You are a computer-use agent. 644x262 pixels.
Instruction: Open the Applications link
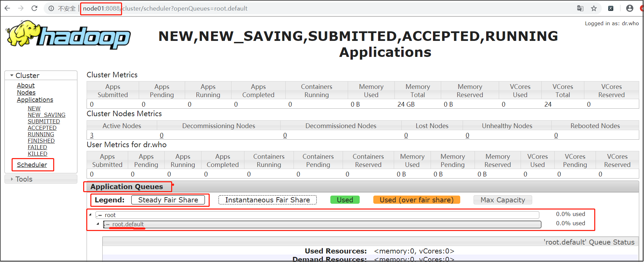(x=35, y=99)
